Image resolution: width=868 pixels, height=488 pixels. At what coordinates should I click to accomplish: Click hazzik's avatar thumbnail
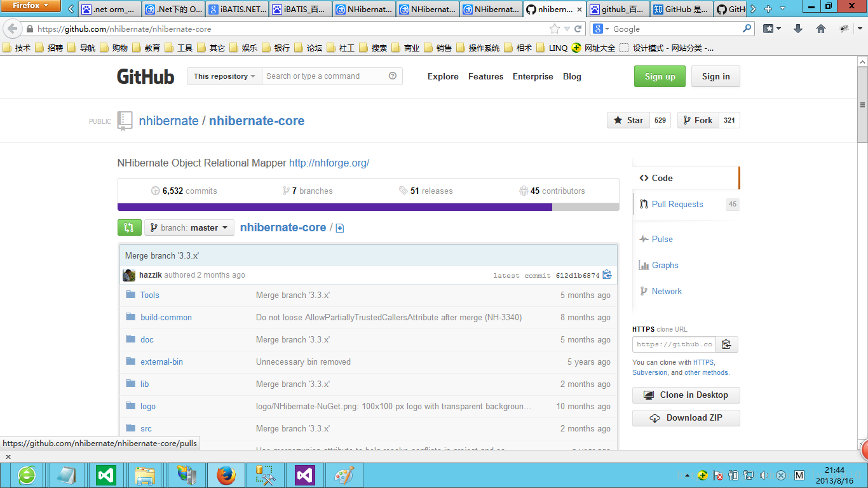(x=129, y=275)
